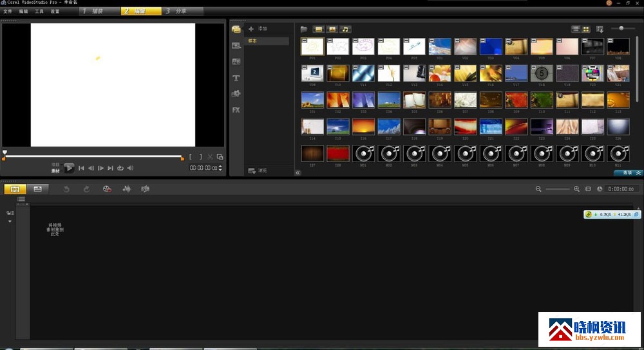Screen dimensions: 644x350
Task: Collapse the library navigation panel with double chevron
Action: (x=298, y=172)
